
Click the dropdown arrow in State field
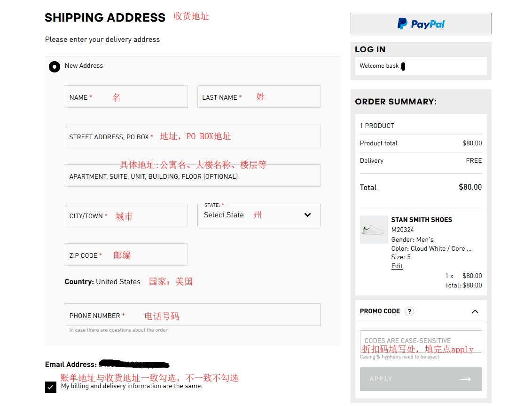(x=307, y=215)
